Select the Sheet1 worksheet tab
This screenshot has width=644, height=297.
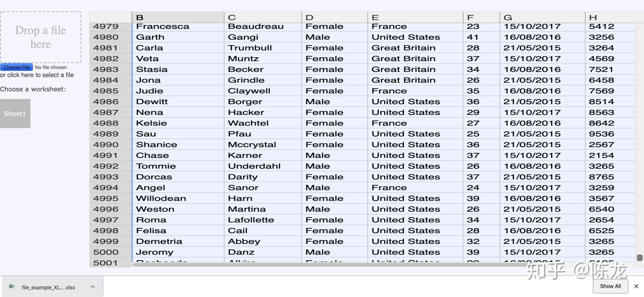coord(15,114)
